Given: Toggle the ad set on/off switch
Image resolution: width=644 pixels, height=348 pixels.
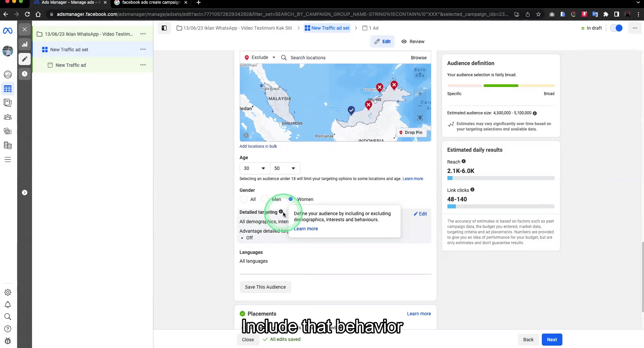Looking at the screenshot, I should (x=616, y=28).
